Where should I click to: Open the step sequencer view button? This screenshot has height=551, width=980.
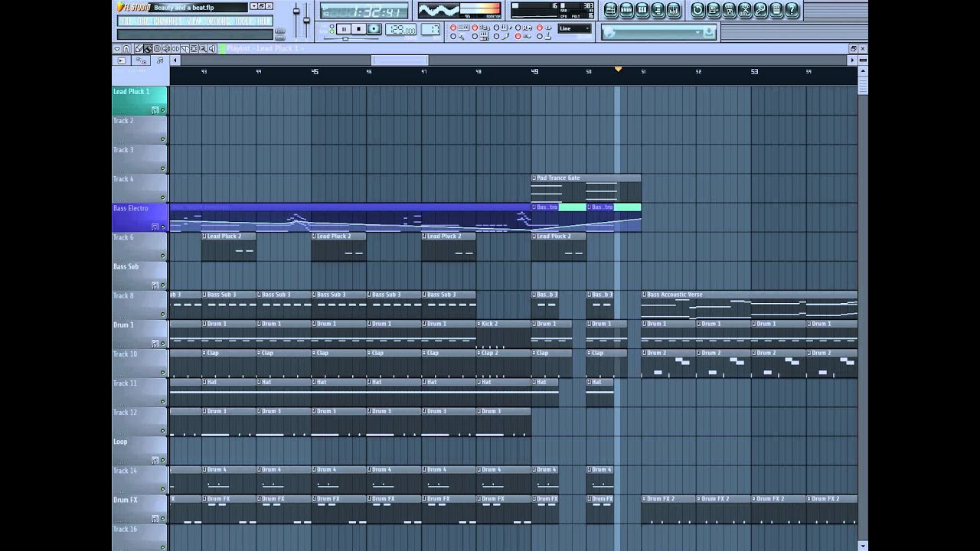click(626, 10)
